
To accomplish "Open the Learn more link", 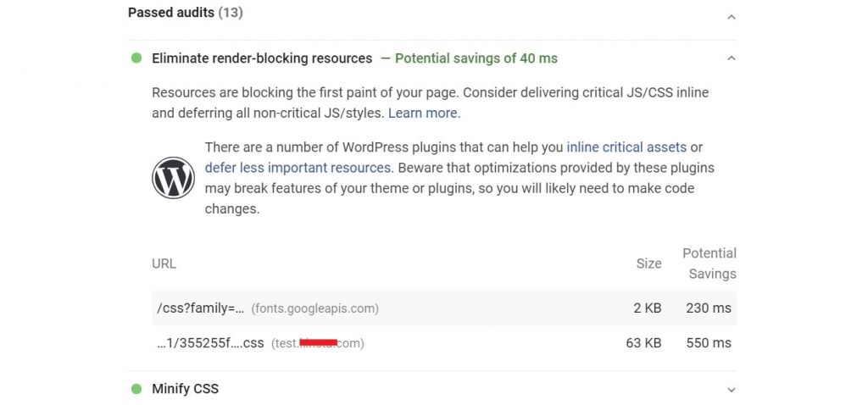I will [423, 113].
